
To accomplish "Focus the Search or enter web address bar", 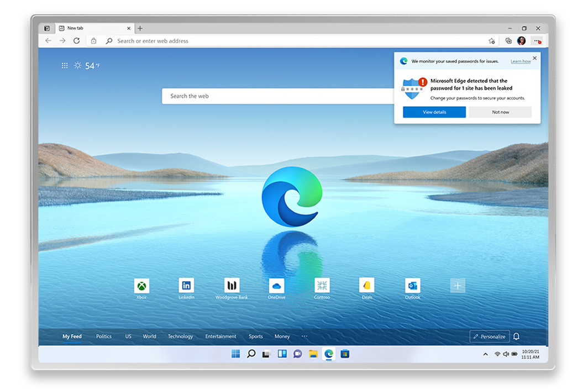I will point(292,41).
